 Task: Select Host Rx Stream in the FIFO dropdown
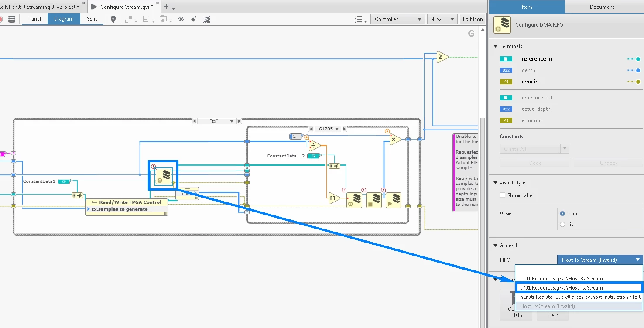coord(560,278)
